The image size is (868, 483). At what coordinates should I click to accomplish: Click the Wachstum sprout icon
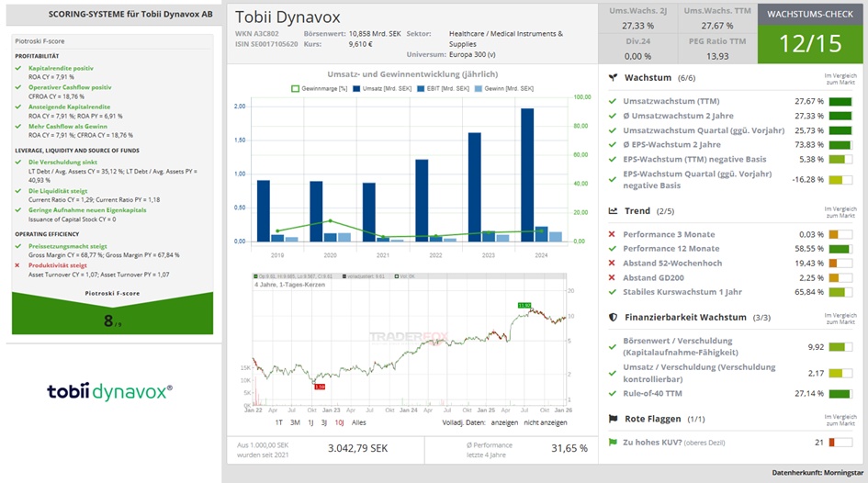click(x=613, y=78)
